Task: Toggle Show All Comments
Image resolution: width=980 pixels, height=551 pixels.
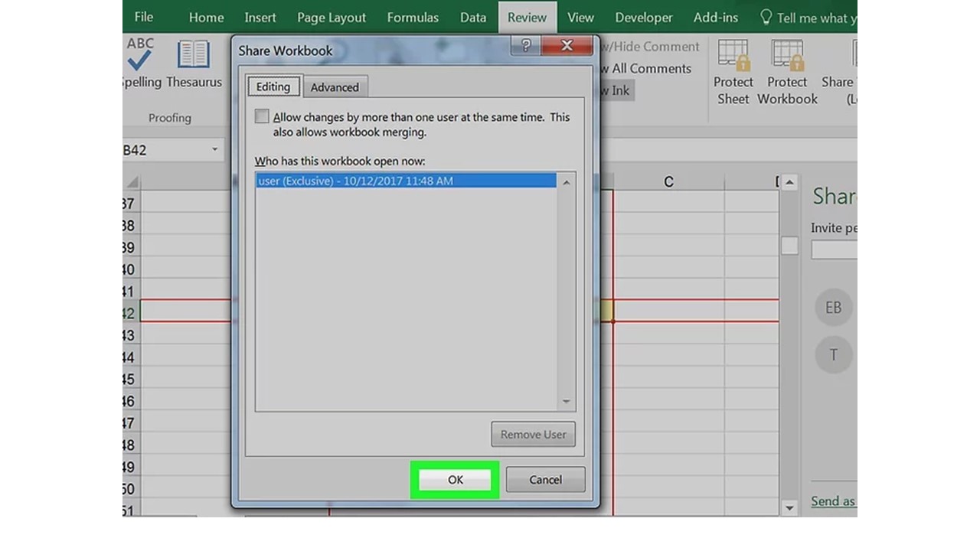Action: [645, 68]
